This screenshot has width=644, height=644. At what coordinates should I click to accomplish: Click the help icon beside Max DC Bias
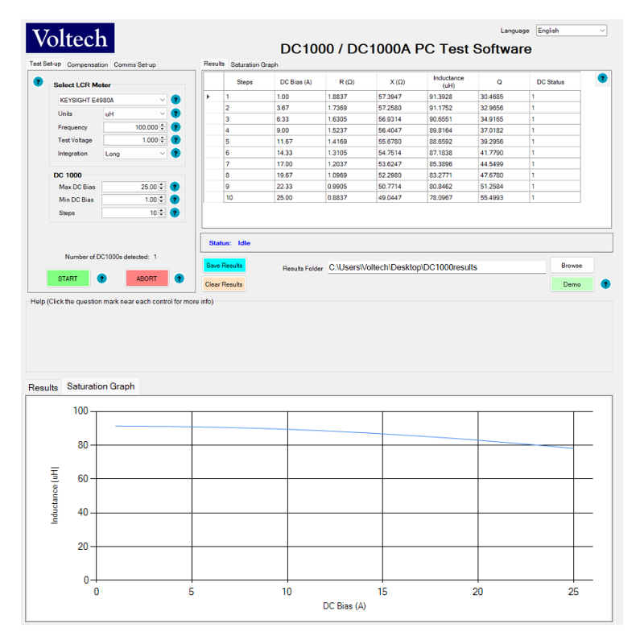(x=175, y=187)
